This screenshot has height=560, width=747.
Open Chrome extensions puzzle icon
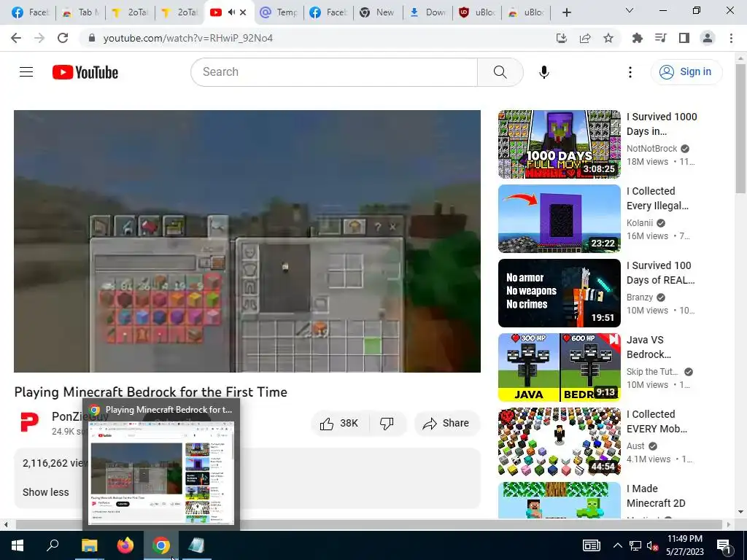637,38
